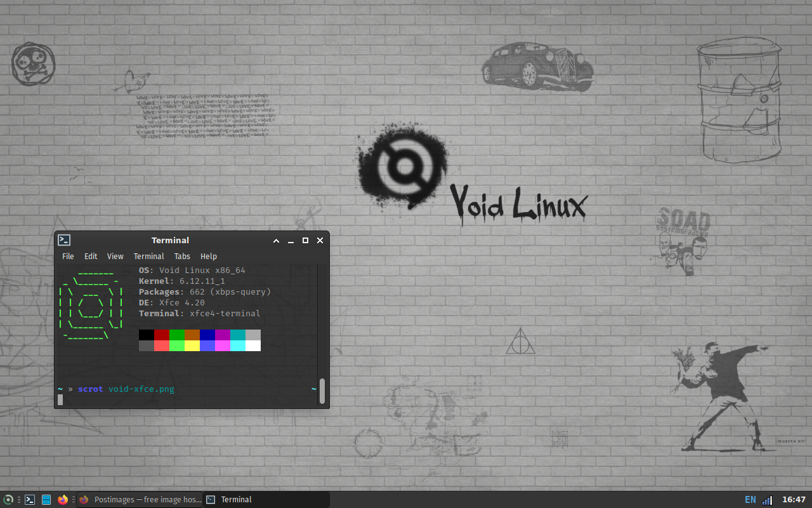Maximize the Terminal window
This screenshot has height=508, width=812.
pos(306,241)
